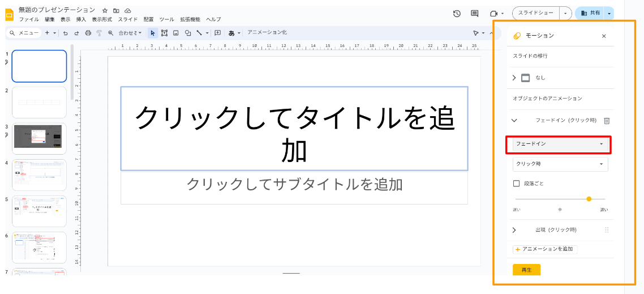Open the 挿入 menu
Screen dimensions: 644x294
81,19
